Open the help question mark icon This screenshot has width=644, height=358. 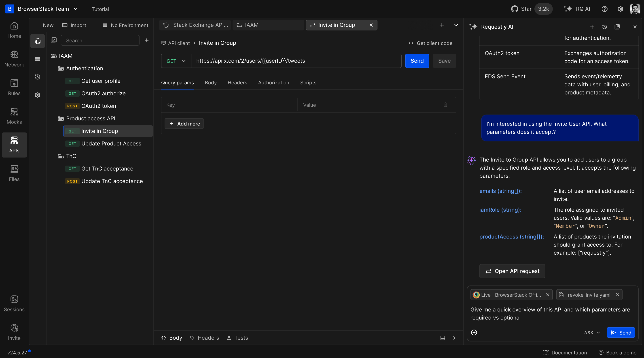604,9
